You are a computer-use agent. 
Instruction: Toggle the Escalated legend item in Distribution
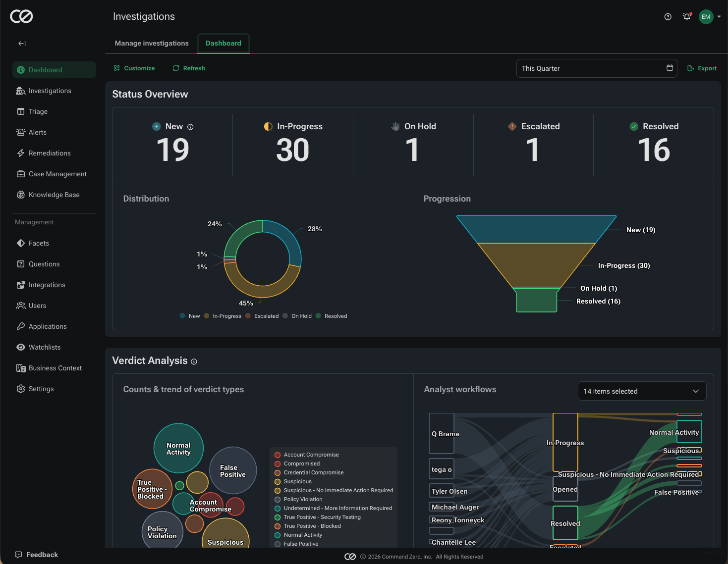click(262, 316)
